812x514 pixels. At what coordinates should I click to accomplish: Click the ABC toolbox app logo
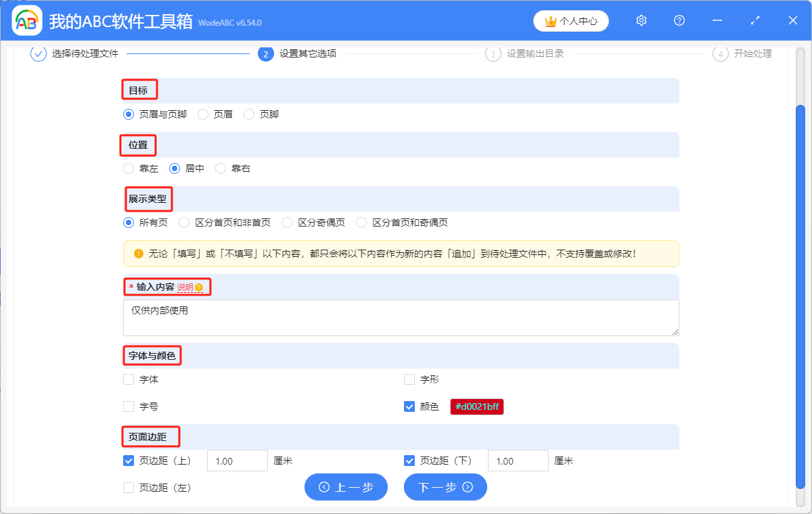(26, 20)
